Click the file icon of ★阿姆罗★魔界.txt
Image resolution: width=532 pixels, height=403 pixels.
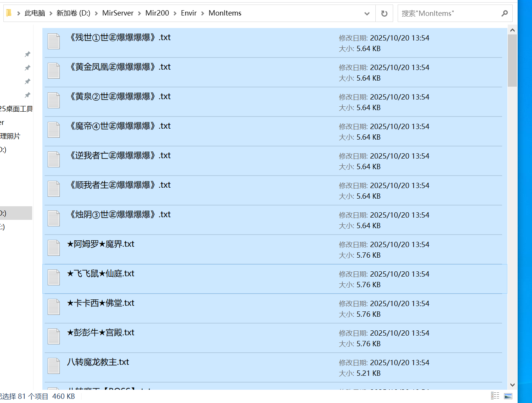(54, 248)
